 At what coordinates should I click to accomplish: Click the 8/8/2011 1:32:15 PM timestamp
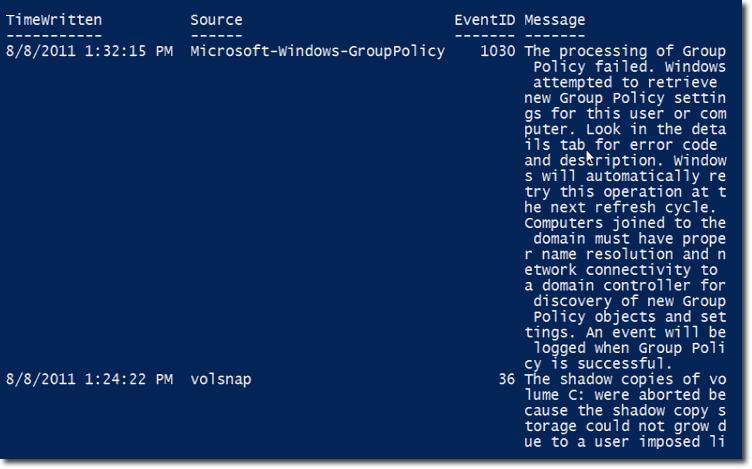(x=89, y=51)
